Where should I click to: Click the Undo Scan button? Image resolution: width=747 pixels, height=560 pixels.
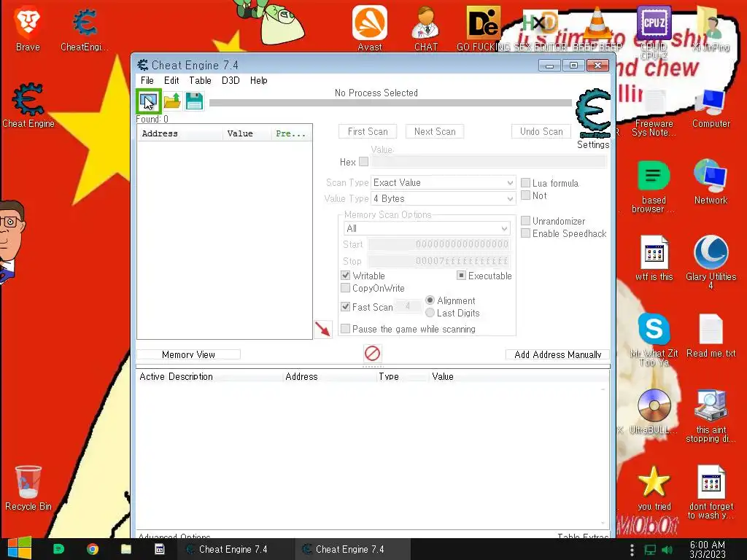point(541,131)
